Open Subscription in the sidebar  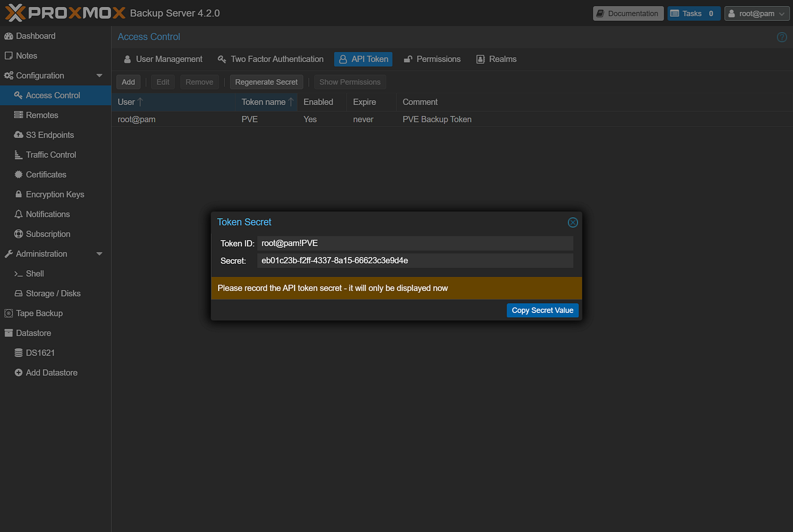point(56,234)
